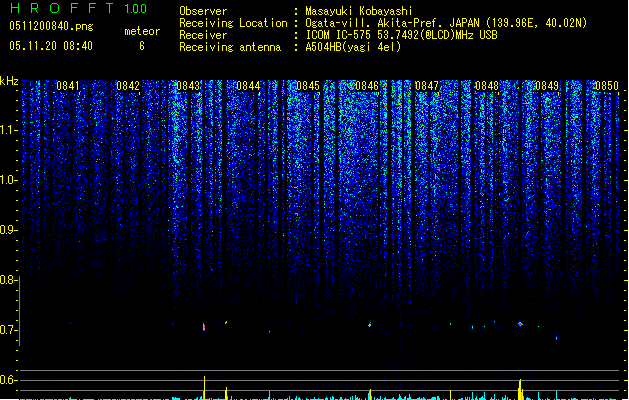Click the 0844 time marker
Image resolution: width=629 pixels, height=400 pixels.
coord(248,86)
